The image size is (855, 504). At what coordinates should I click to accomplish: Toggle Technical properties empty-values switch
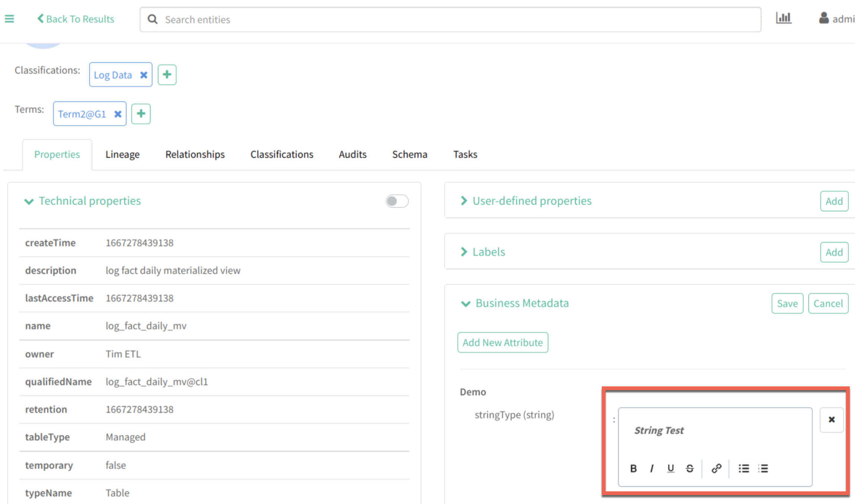pos(397,201)
